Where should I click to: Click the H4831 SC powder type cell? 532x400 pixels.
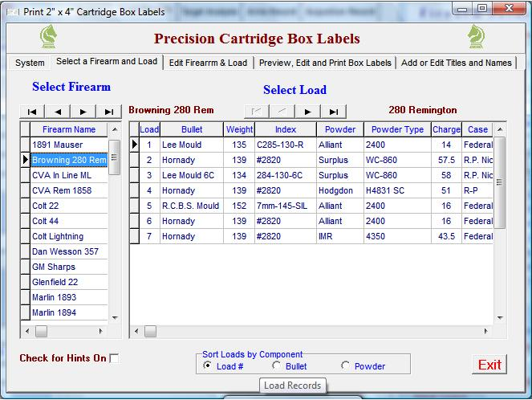coord(397,190)
